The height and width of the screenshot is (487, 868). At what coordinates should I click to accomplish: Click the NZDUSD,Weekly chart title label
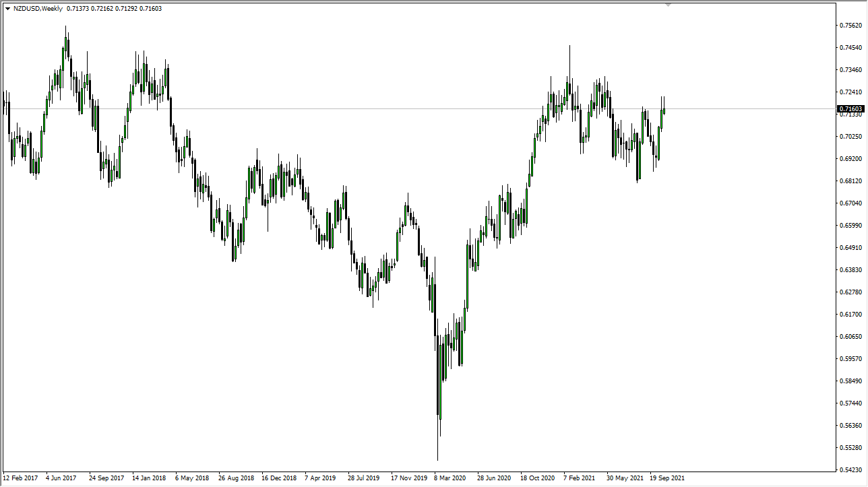(x=38, y=8)
